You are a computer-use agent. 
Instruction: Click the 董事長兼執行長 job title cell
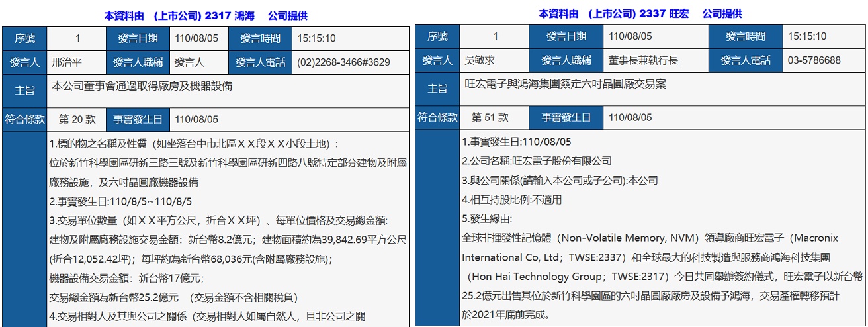click(x=643, y=60)
